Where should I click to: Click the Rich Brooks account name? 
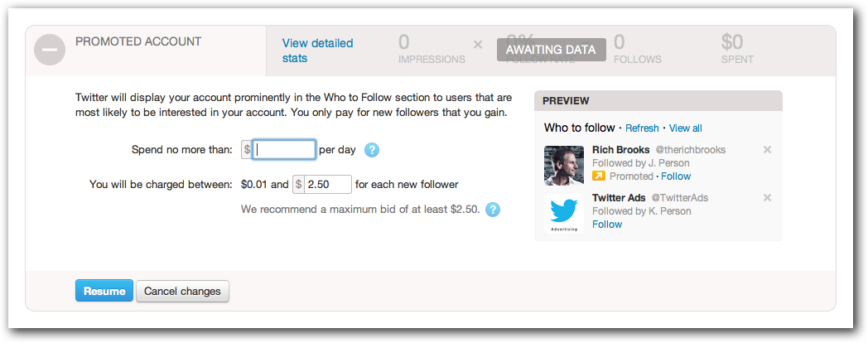pos(620,150)
